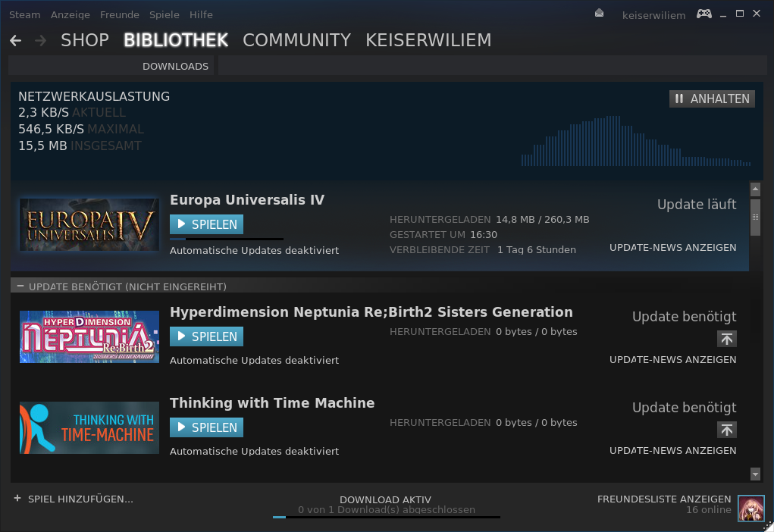
Task: Click the plus icon to add a game
Action: 17,499
